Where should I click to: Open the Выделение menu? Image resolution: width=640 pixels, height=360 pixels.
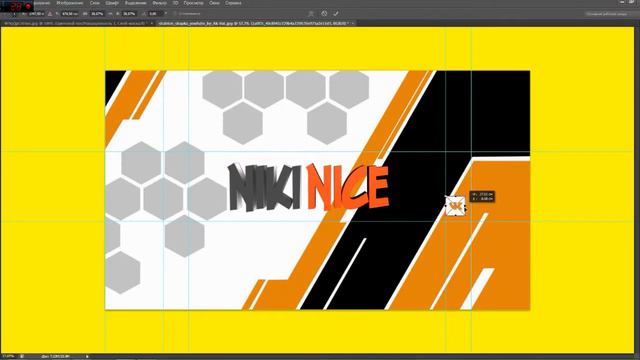[x=136, y=3]
